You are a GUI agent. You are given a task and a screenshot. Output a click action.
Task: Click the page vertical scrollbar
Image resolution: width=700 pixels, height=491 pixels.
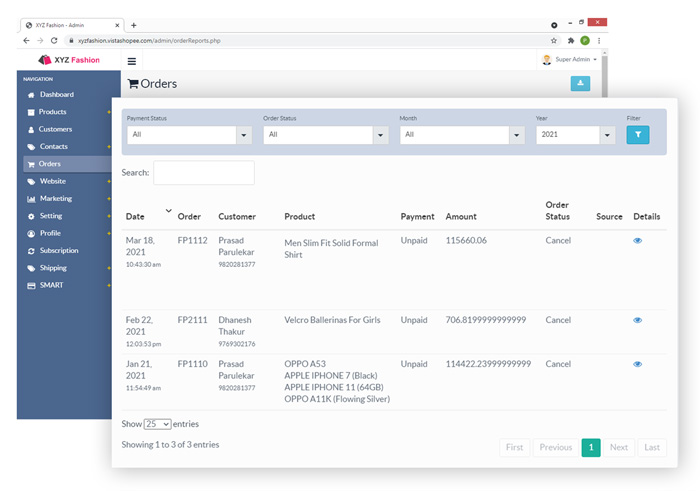pos(604,74)
